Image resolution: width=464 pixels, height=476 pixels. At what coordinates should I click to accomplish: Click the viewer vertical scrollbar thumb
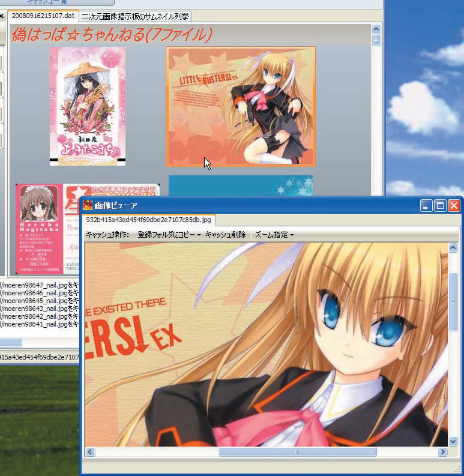point(453,302)
